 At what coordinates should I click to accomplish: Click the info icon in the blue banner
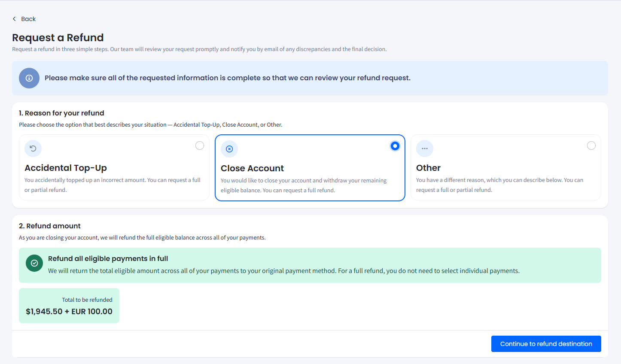point(29,78)
